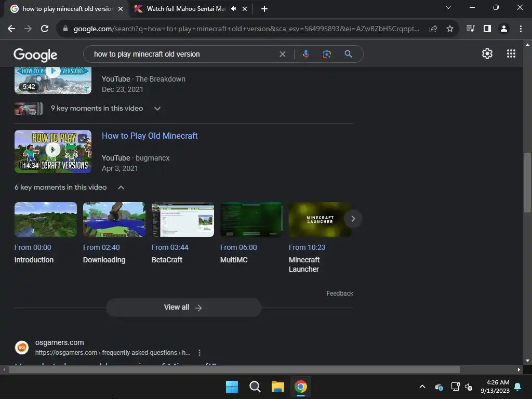The width and height of the screenshot is (532, 399).
Task: Open the notification bell in taskbar
Action: (x=518, y=387)
